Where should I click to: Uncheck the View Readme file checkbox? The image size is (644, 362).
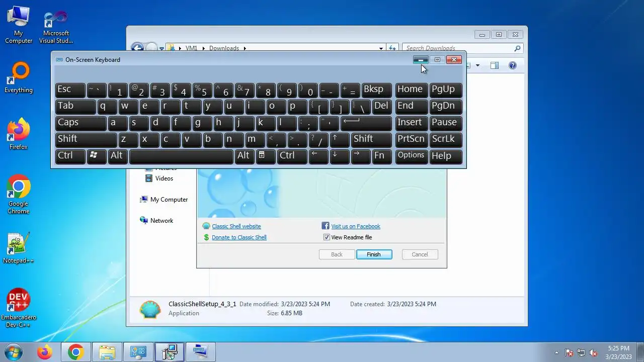[x=327, y=237]
